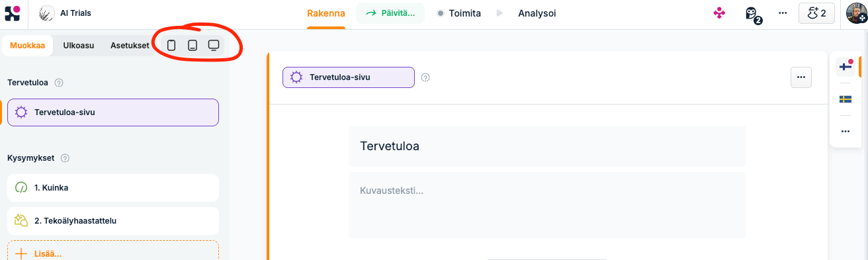The width and height of the screenshot is (868, 260).
Task: Expand more languages under the flags
Action: pos(845,131)
